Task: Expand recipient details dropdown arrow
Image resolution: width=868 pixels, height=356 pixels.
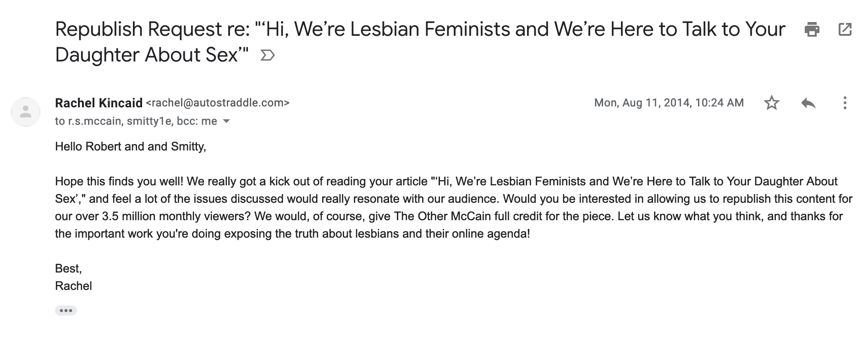Action: pos(226,122)
